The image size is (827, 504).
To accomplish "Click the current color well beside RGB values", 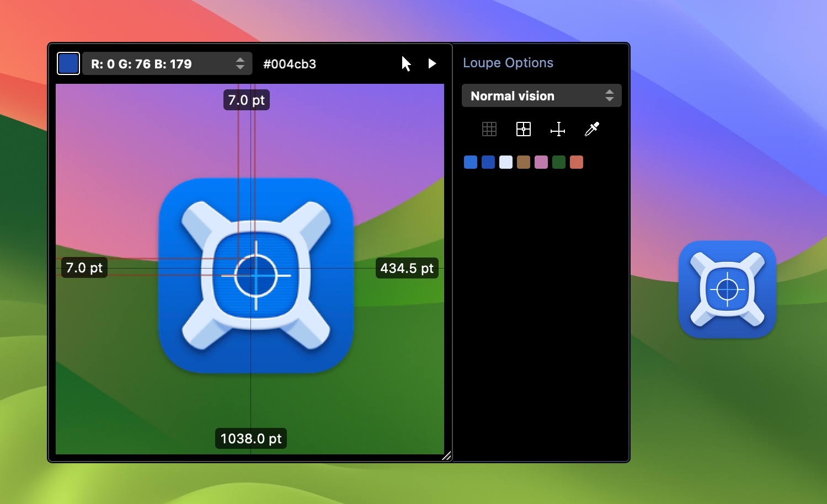I will point(68,64).
